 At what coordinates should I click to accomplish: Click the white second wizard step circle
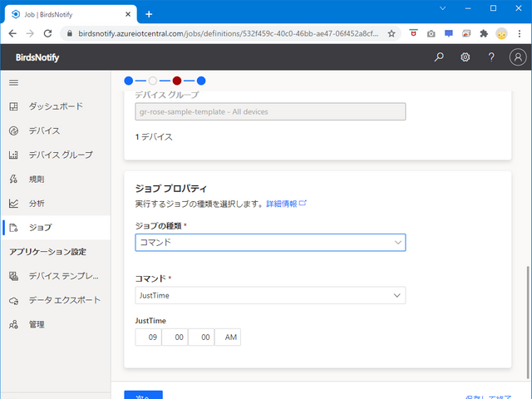click(153, 81)
